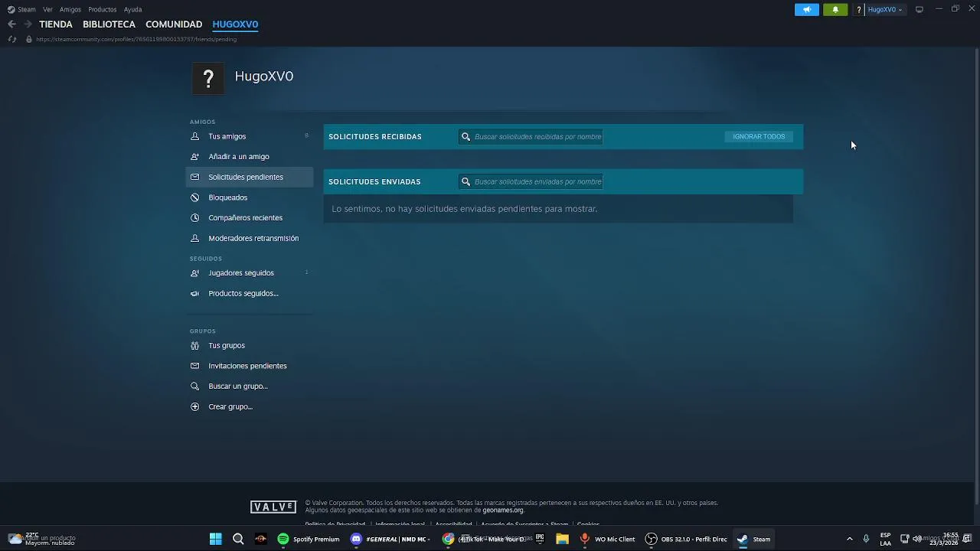Open Jugadores seguidos

pos(250,272)
